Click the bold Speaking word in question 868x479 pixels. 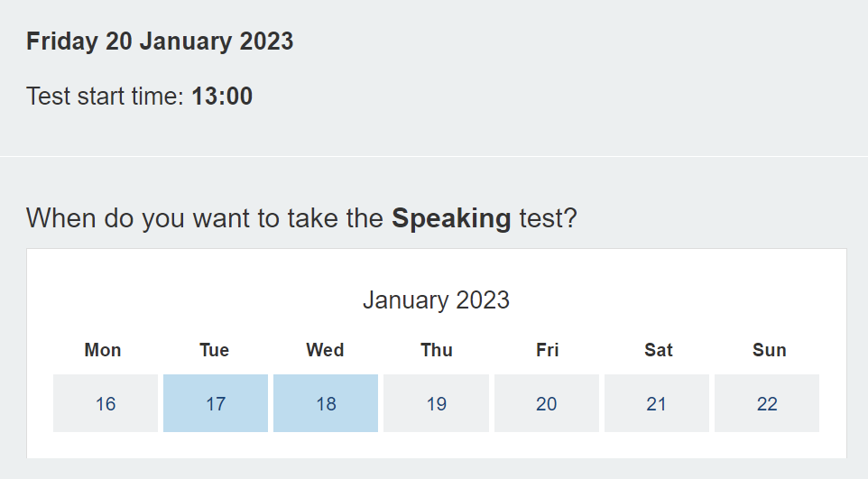pyautogui.click(x=451, y=218)
